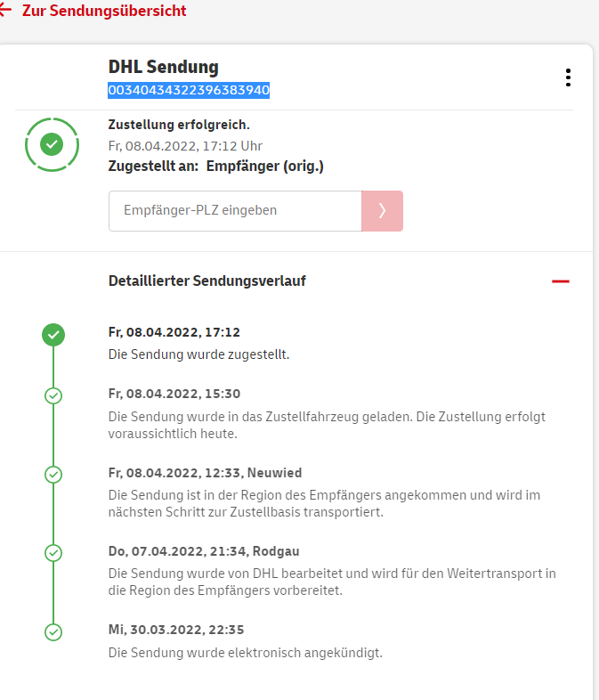Click the elektronisch angekündigt entry text
Viewport: 599px width, 700px height.
(x=245, y=653)
